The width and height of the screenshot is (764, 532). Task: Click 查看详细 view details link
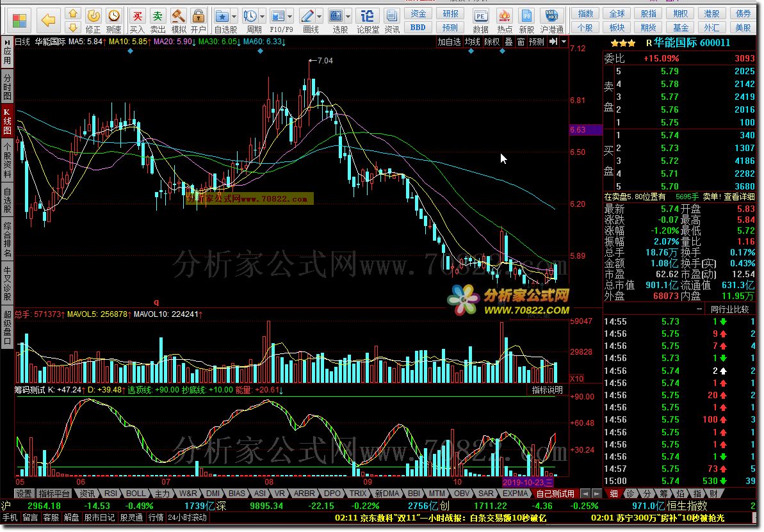(x=739, y=197)
